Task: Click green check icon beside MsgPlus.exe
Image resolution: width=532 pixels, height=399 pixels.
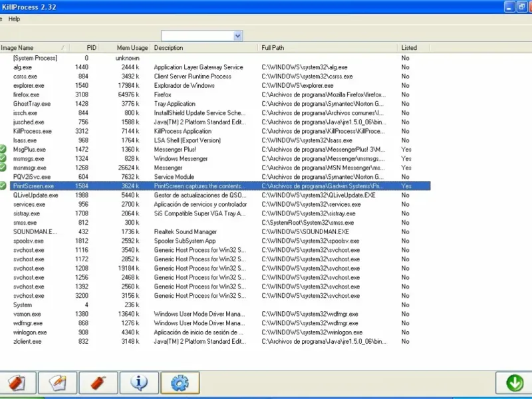Action: tap(3, 149)
